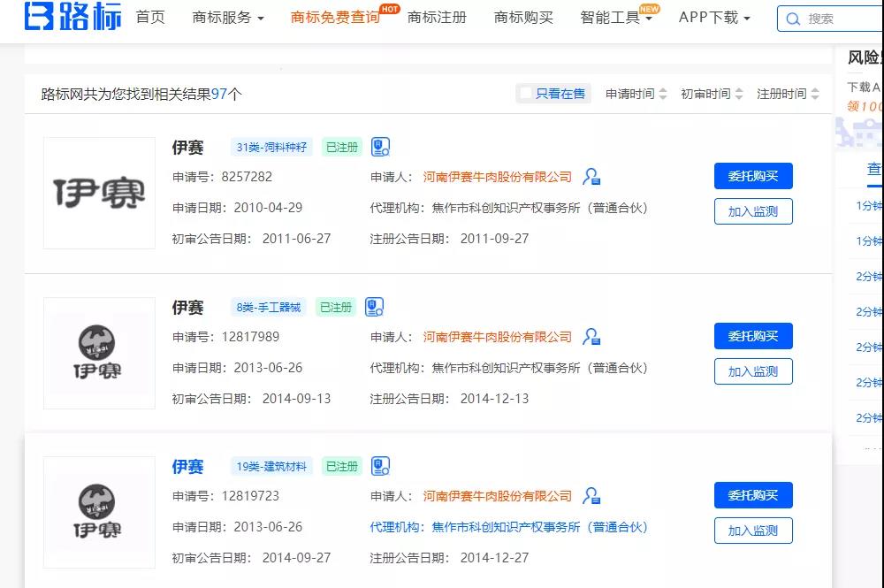Click applicant profile icon in 12819723 row

point(591,496)
